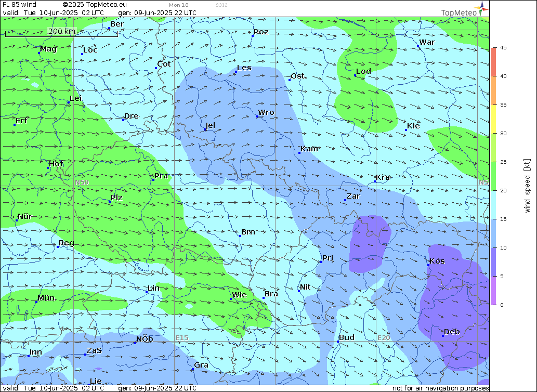Select the Bud city label
This screenshot has height=392, width=537.
click(x=347, y=337)
